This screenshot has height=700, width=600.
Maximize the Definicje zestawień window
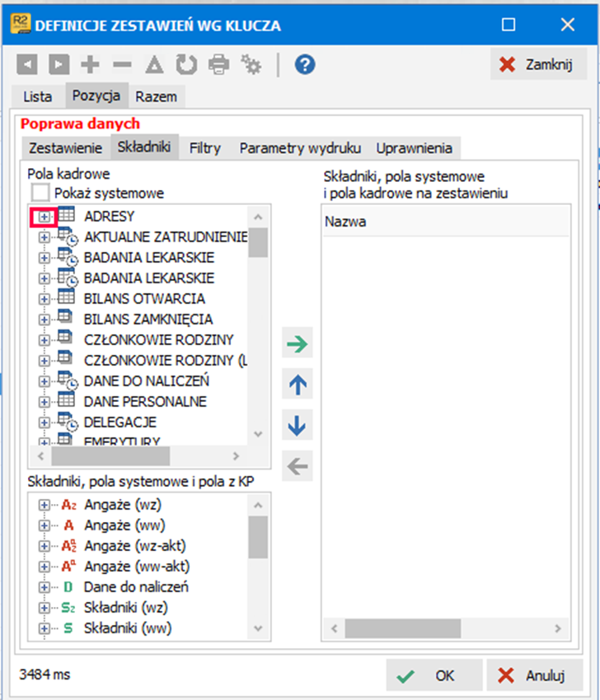[x=509, y=24]
